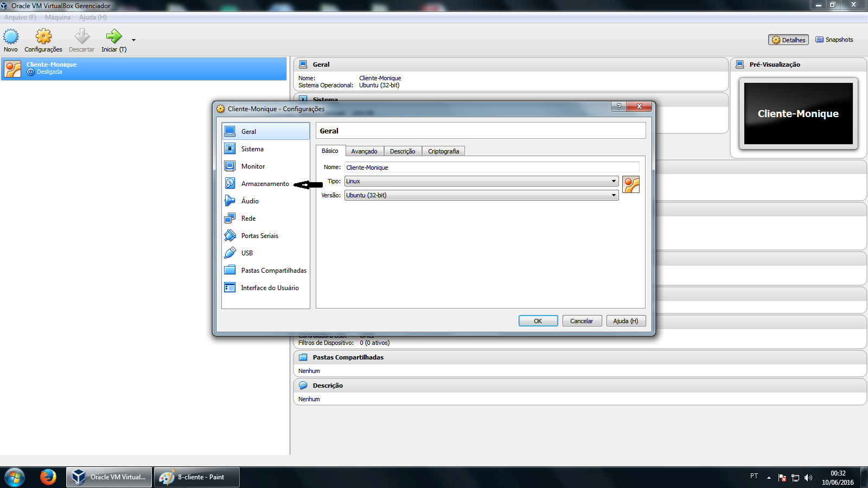Click the volume speaker tray icon
The width and height of the screenshot is (868, 488).
808,478
